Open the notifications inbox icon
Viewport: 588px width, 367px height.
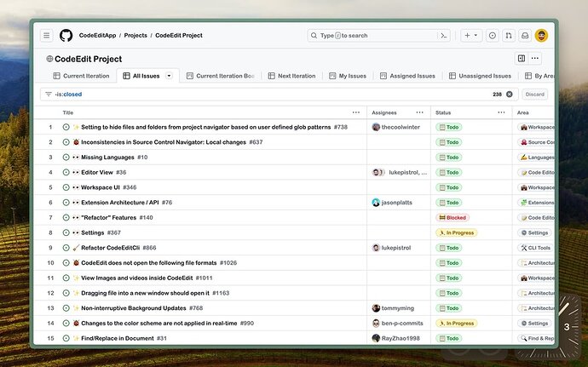point(525,36)
